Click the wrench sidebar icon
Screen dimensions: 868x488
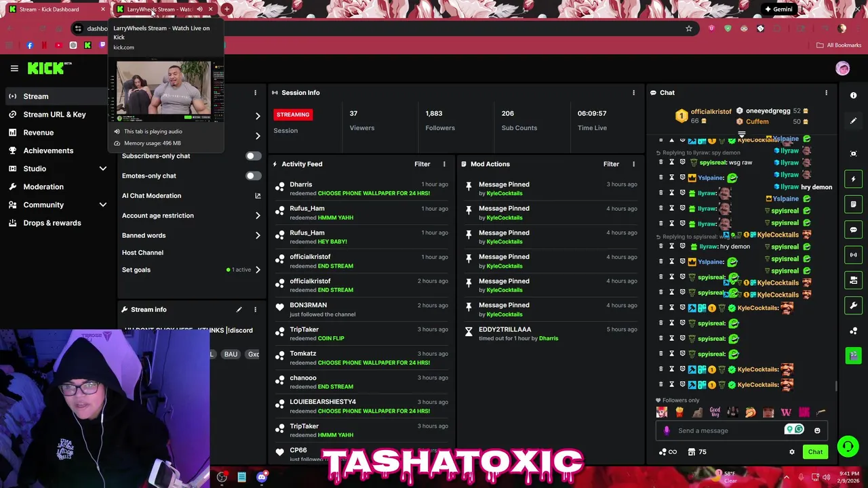tap(854, 305)
